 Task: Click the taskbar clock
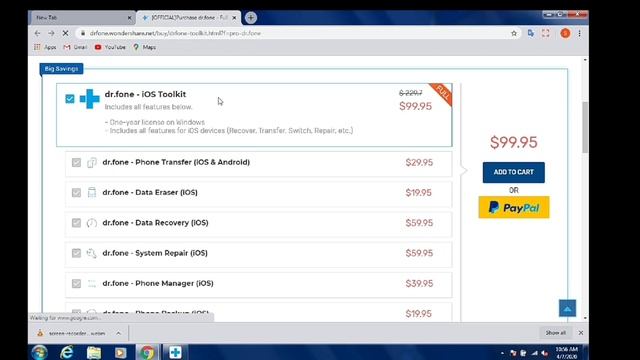coord(566,353)
